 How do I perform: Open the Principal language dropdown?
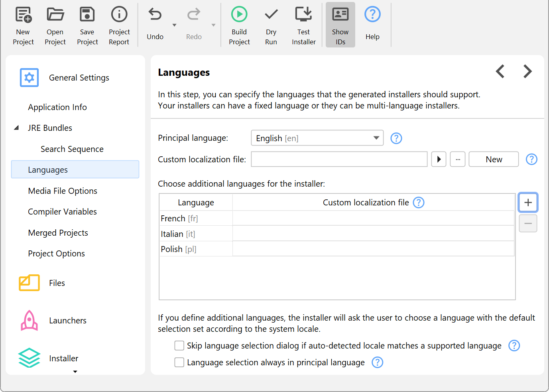point(317,138)
